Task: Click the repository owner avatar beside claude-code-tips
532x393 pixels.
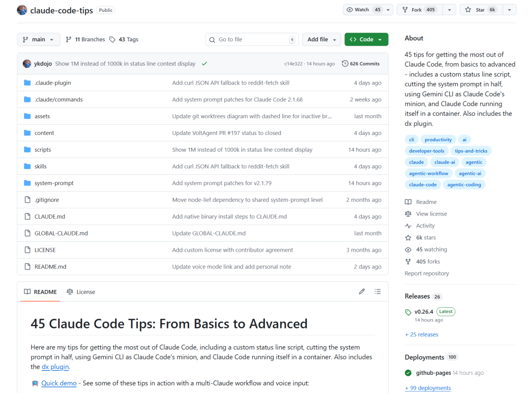Action: [22, 10]
